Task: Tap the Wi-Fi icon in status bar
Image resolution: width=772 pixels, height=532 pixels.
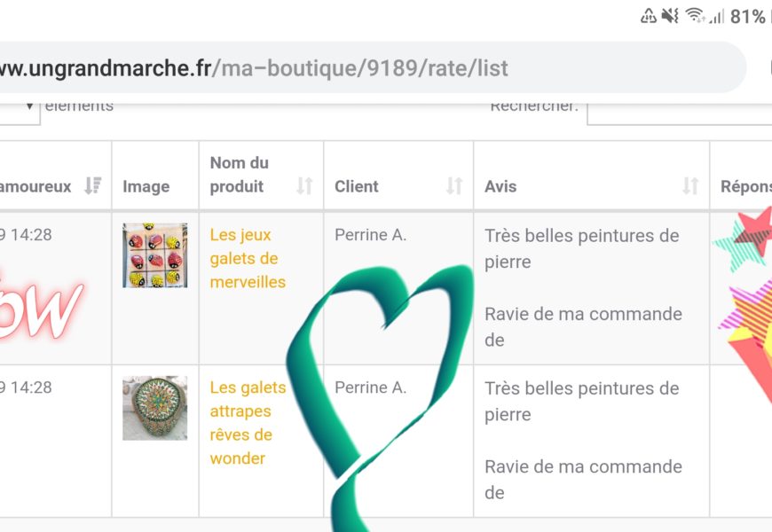Action: (x=694, y=16)
